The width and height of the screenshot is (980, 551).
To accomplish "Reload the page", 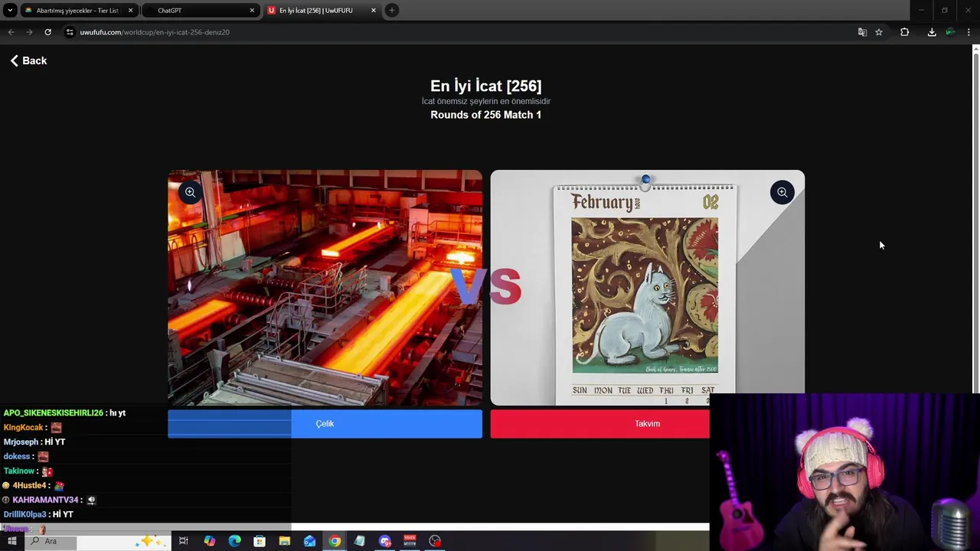I will tap(47, 32).
